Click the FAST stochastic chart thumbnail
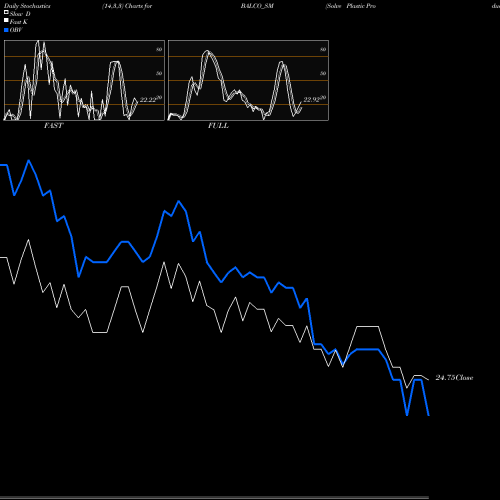Screen dimensions: 500x500 pos(84,80)
